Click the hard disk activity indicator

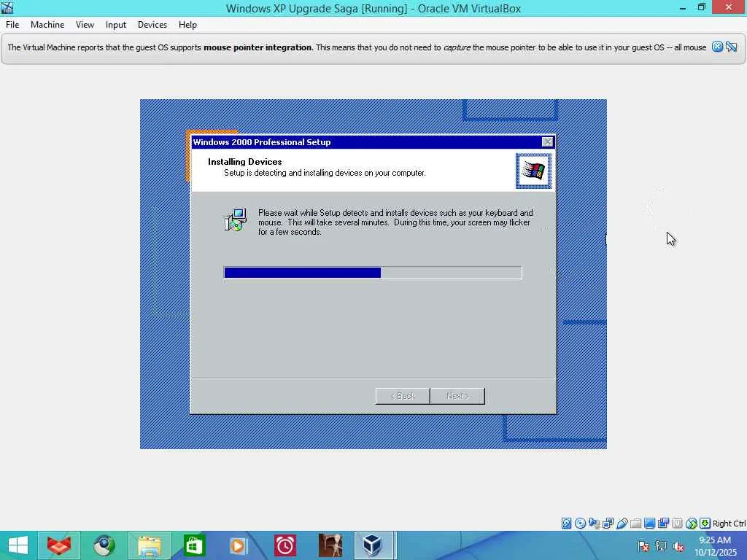566,524
